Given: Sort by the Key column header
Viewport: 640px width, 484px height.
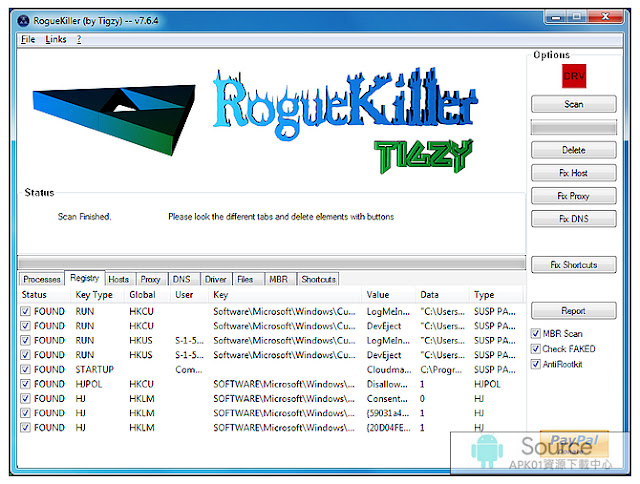Looking at the screenshot, I should pyautogui.click(x=285, y=295).
